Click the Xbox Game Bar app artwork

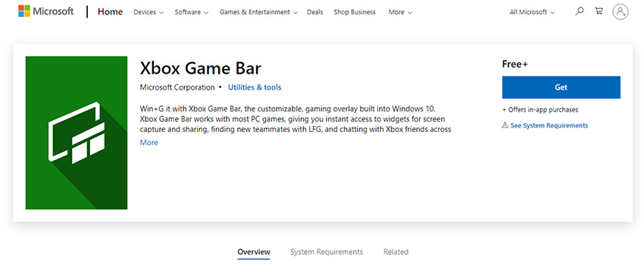coord(77,133)
